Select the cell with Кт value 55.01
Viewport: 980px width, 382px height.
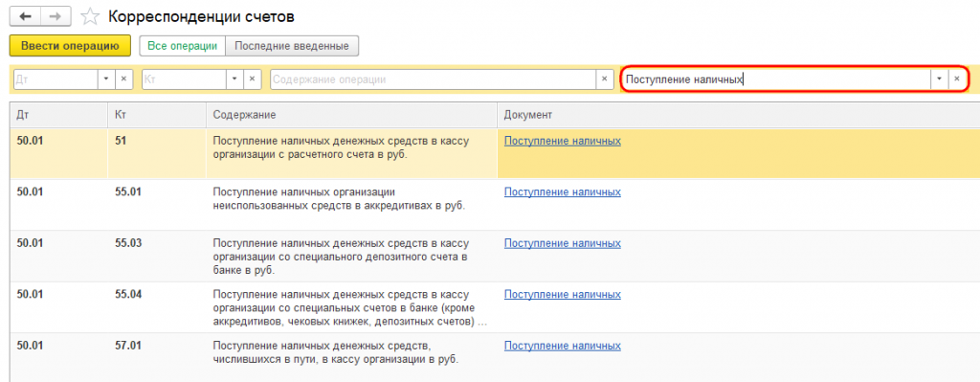point(157,205)
